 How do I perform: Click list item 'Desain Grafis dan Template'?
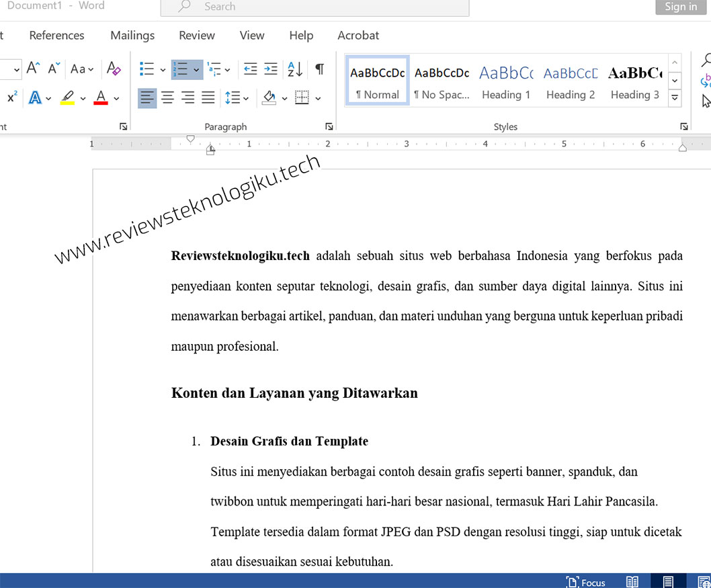(289, 441)
